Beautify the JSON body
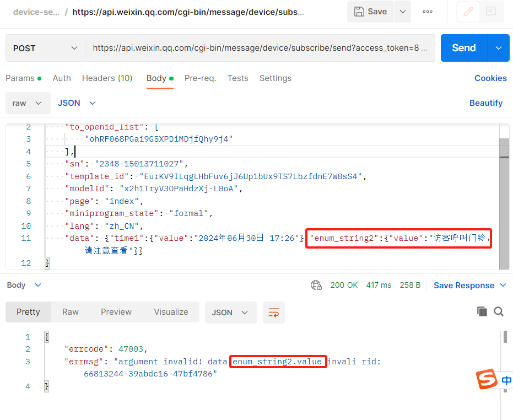Screen dimensions: 513x420 point(486,103)
